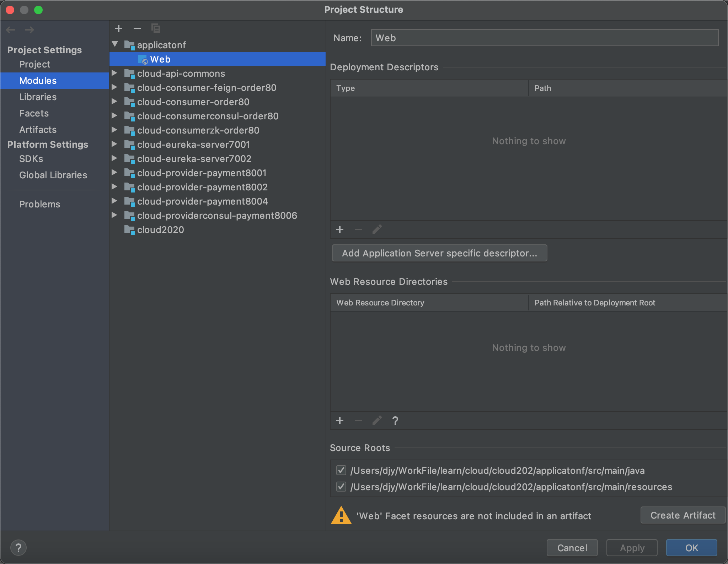Expand the cloud-eureka-server7001 module
Screen dimensions: 728x564
pyautogui.click(x=114, y=144)
